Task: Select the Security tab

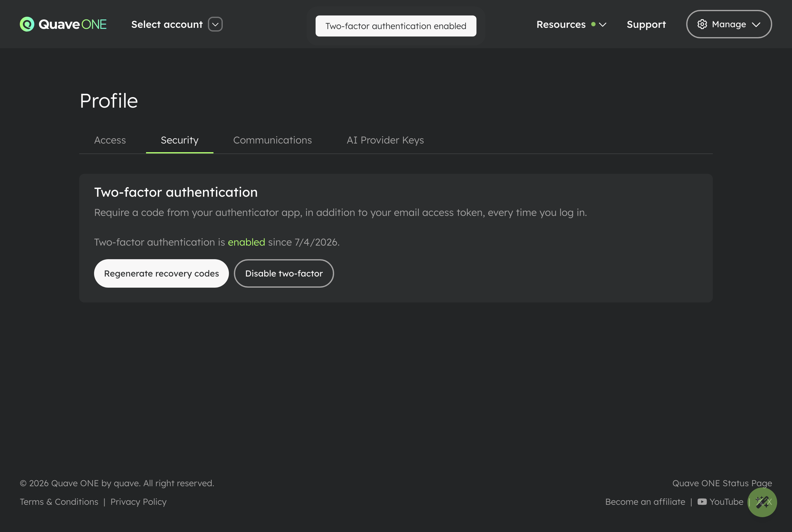Action: point(179,140)
